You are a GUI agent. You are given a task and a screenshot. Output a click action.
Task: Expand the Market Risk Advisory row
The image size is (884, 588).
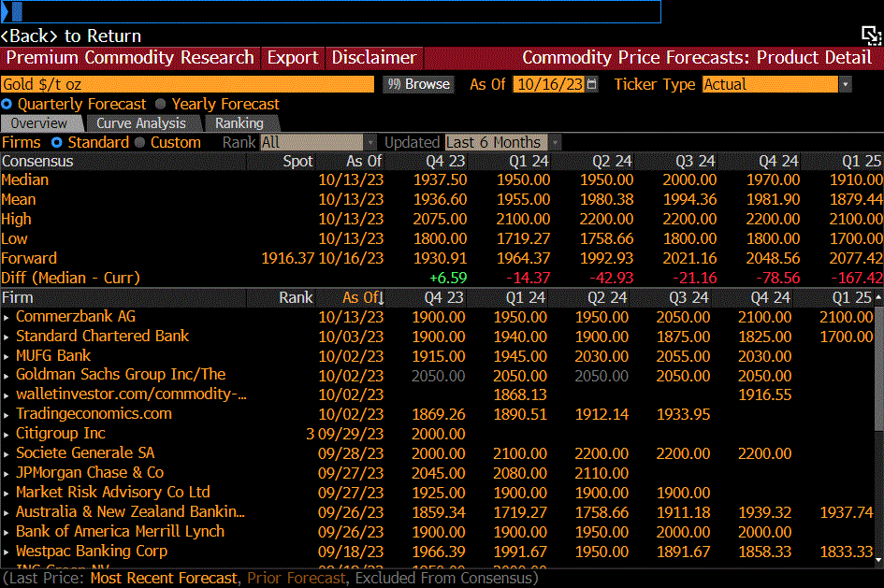pyautogui.click(x=7, y=494)
